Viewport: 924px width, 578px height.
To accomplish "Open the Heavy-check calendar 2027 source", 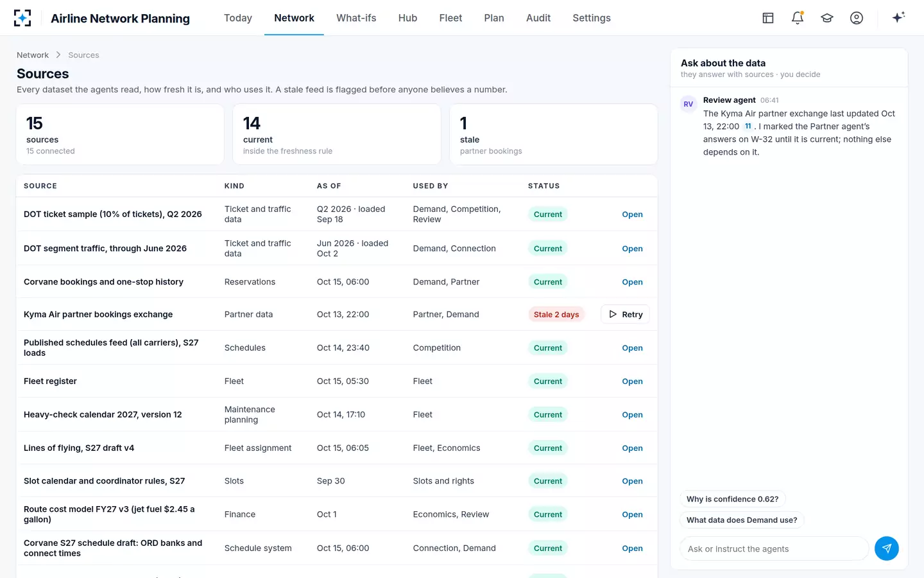I will point(632,415).
